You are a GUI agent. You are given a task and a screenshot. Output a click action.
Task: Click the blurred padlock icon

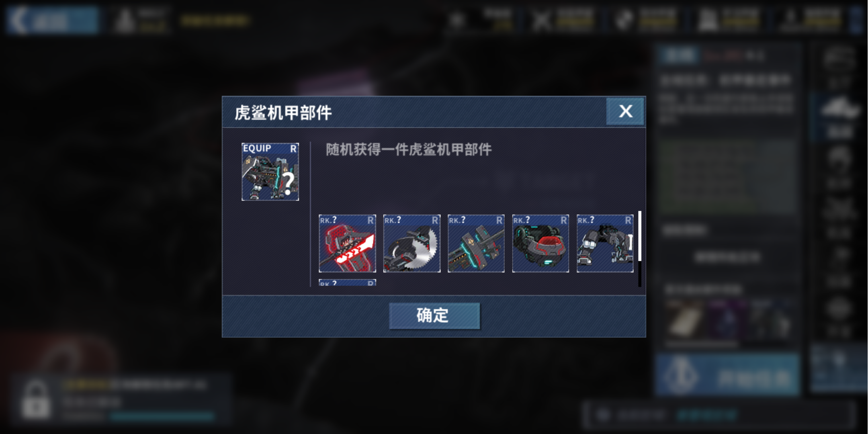36,399
